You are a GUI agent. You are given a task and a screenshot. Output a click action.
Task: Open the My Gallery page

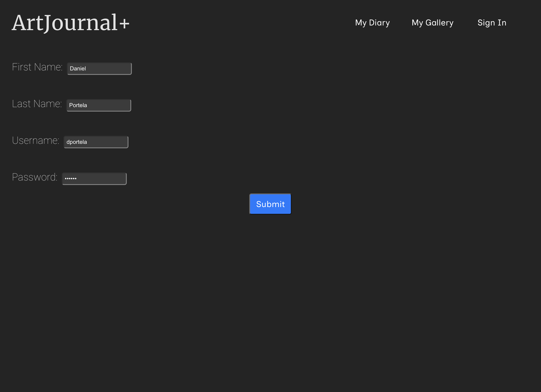click(432, 23)
